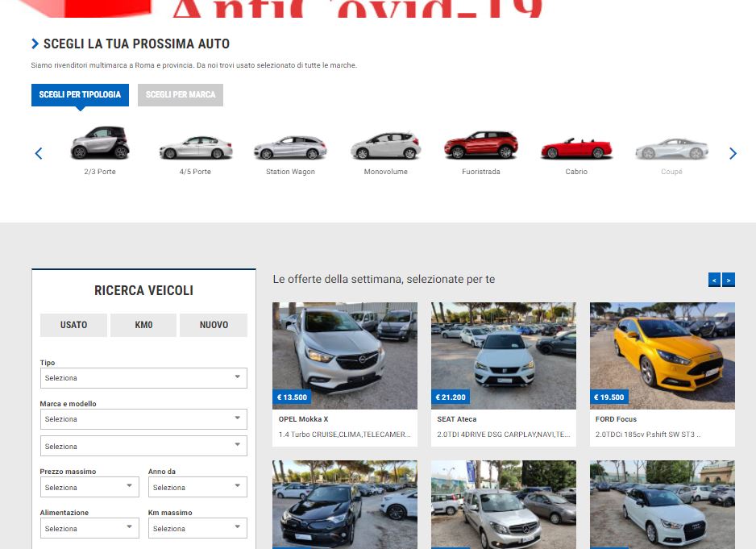
Task: Show previous weekly offers with the blue '<' button
Action: click(x=714, y=280)
